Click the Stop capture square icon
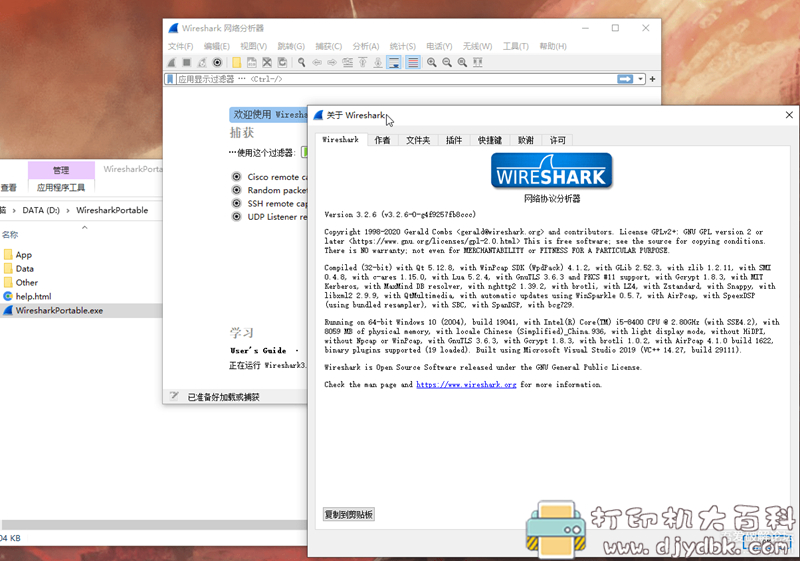The width and height of the screenshot is (800, 561). pyautogui.click(x=187, y=62)
